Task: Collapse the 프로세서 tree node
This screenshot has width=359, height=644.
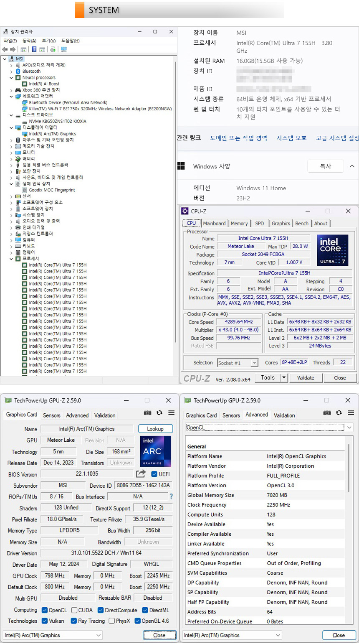Action: pyautogui.click(x=11, y=259)
